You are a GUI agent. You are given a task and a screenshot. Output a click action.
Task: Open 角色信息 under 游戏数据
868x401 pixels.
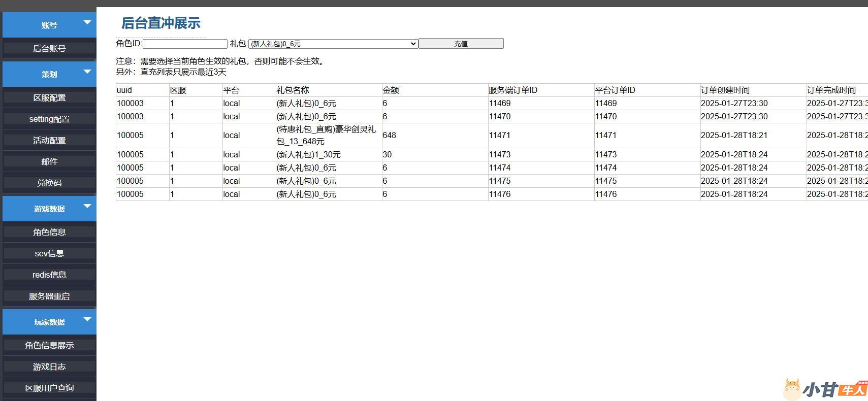point(49,232)
